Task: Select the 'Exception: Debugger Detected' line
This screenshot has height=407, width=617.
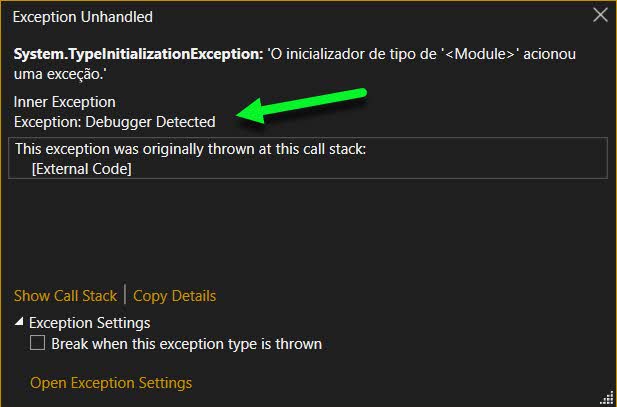Action: pyautogui.click(x=115, y=122)
